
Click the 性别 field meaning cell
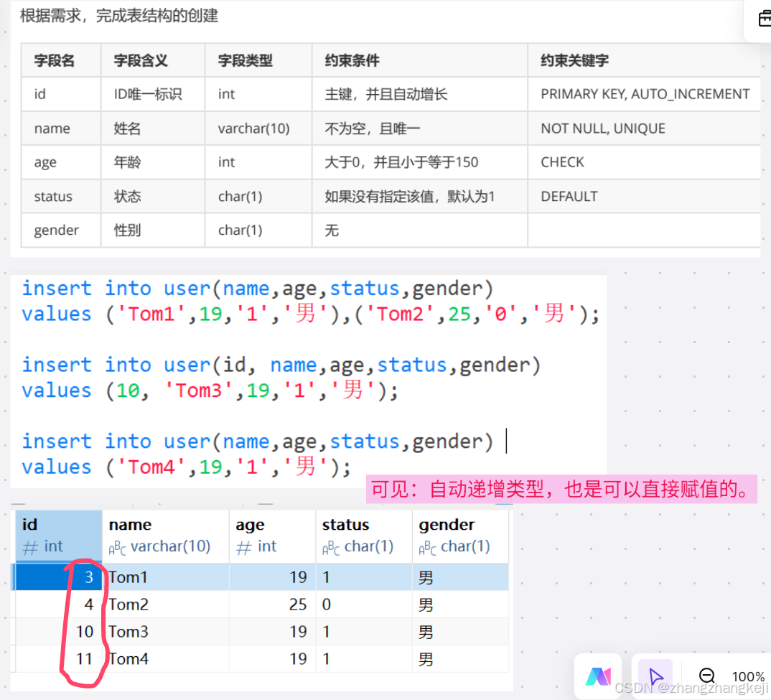pyautogui.click(x=153, y=230)
